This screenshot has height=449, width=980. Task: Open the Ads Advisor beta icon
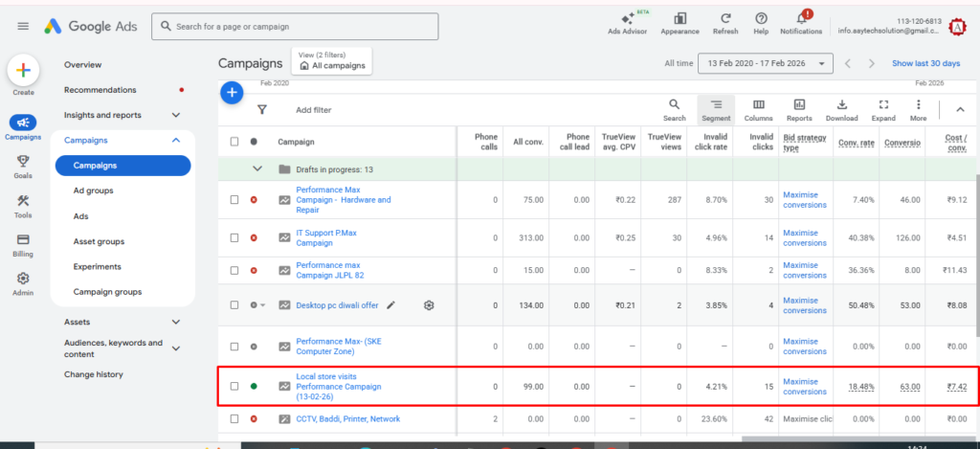(628, 19)
